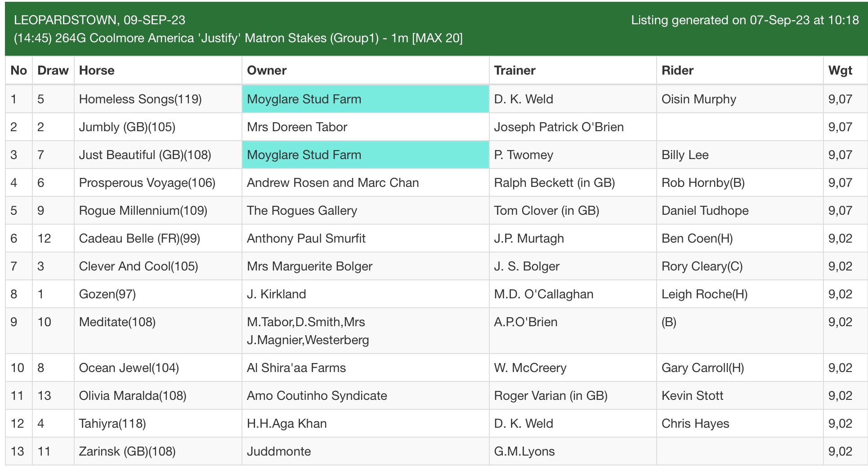The width and height of the screenshot is (868, 474).
Task: Click the Meditate owner cell with Westerberg
Action: [308, 331]
